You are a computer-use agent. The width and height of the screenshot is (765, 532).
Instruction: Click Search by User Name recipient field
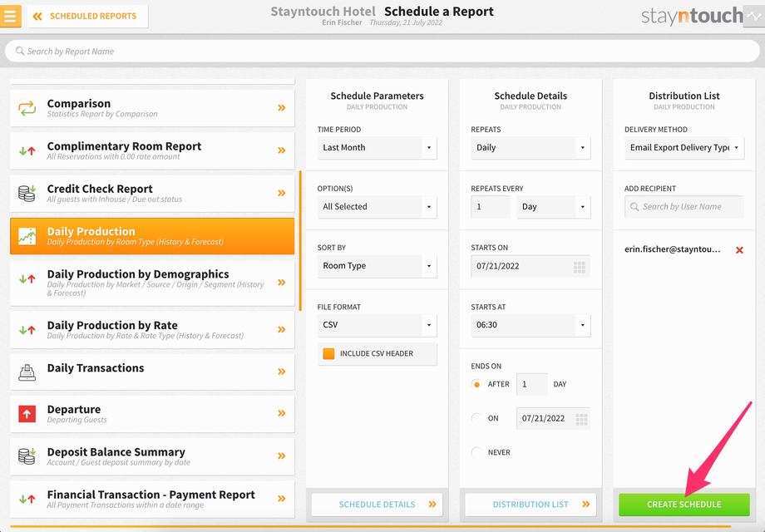[x=684, y=207]
